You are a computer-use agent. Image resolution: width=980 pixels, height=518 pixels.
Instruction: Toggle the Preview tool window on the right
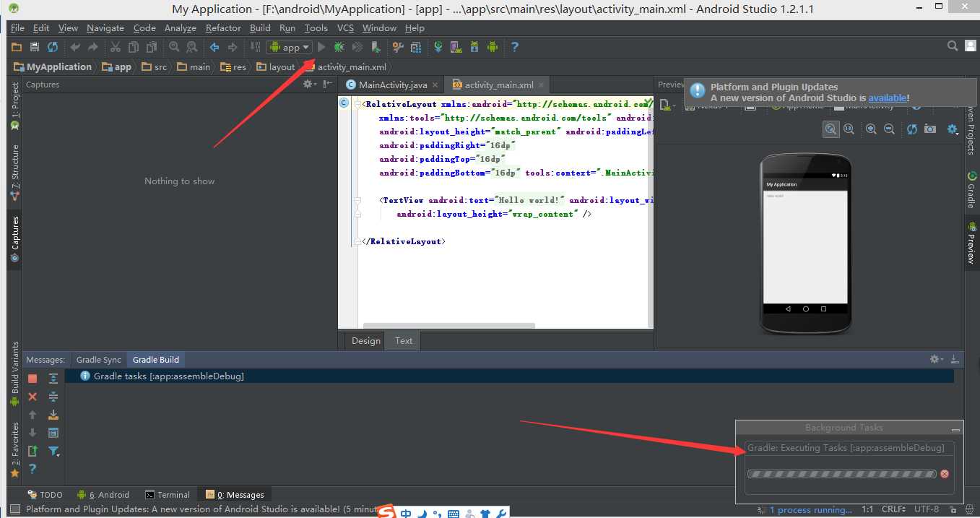pyautogui.click(x=972, y=243)
